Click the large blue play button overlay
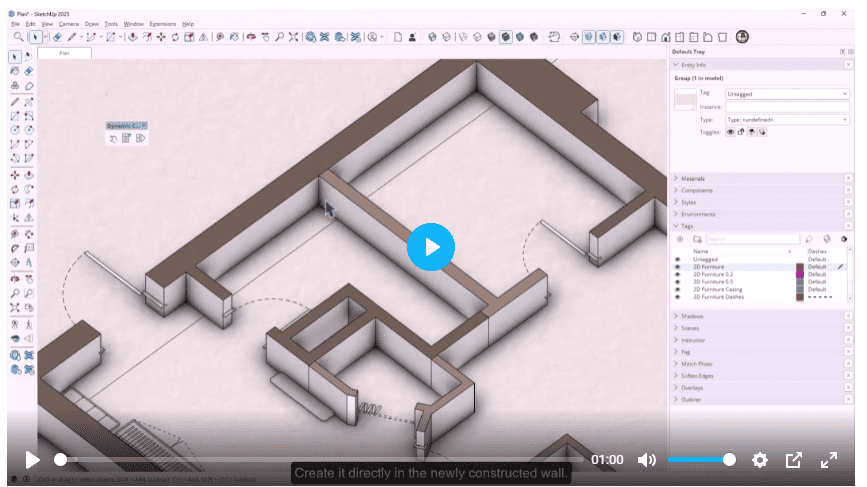The height and width of the screenshot is (487, 867). click(431, 247)
